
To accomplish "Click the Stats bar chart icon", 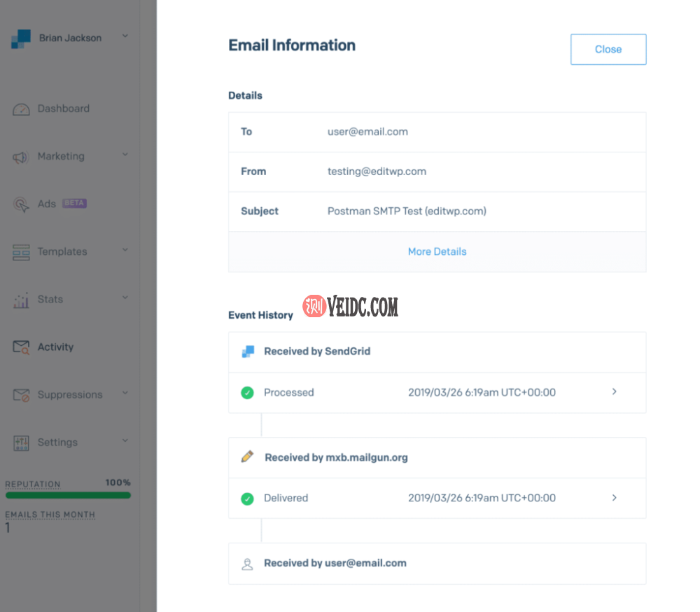I will point(21,300).
